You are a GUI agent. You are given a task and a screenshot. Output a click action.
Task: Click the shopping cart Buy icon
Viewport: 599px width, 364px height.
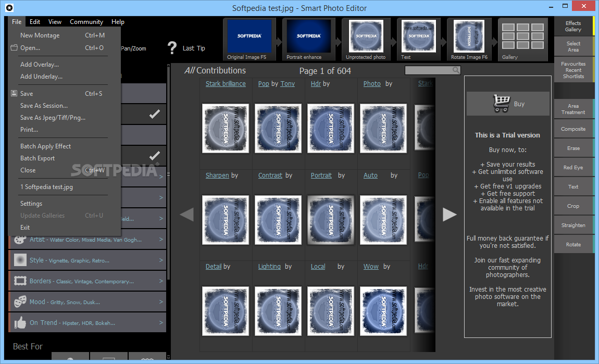click(501, 103)
